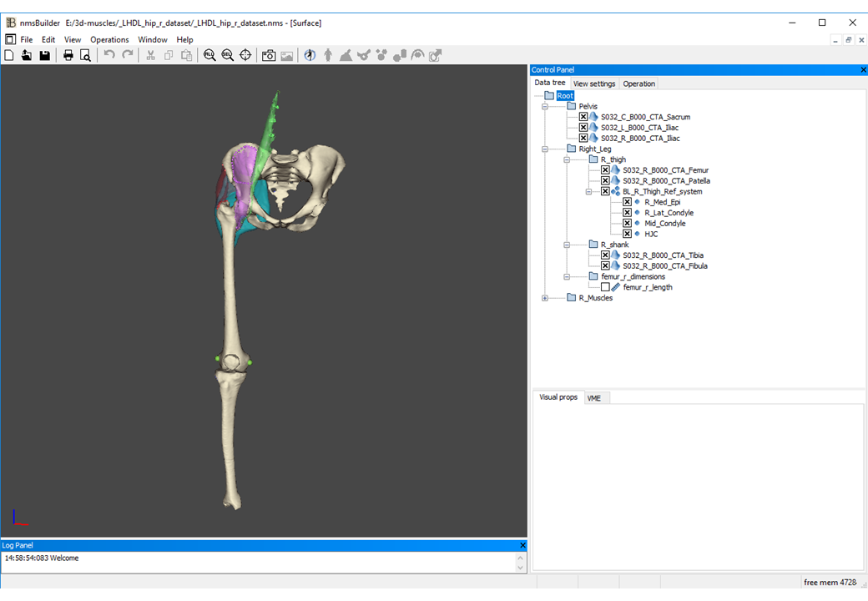The width and height of the screenshot is (868, 601).
Task: Collapse the Pelvis tree node
Action: coord(545,107)
